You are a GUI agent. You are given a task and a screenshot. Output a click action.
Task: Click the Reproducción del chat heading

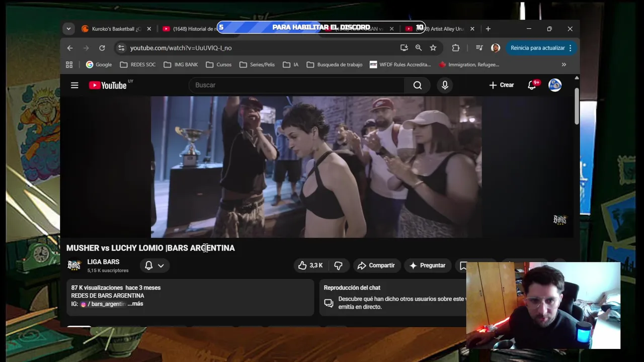[352, 288]
